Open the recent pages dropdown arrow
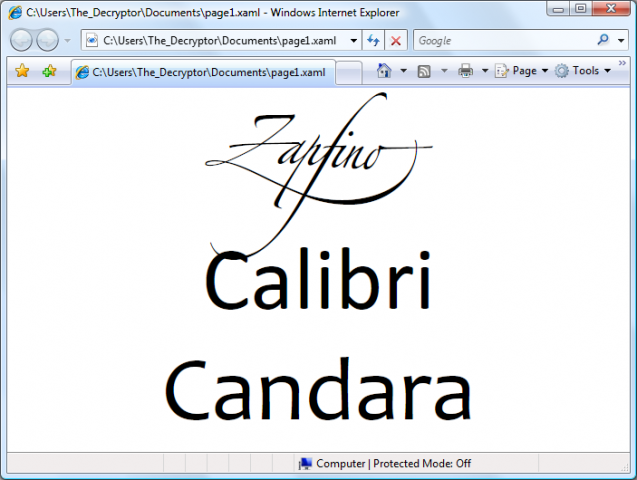 pyautogui.click(x=67, y=41)
